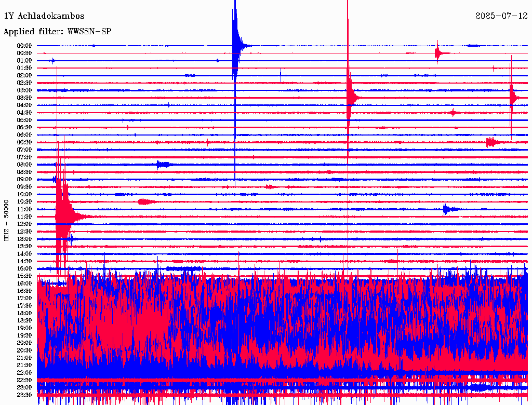Select the 04:30 time row label
Viewport: 532px width, 405px height.
24,113
